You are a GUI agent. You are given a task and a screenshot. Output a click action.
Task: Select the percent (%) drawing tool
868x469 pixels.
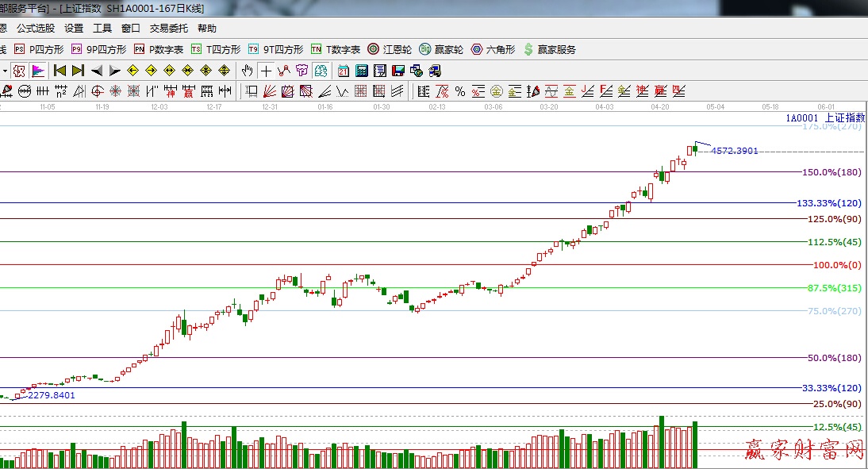pos(459,91)
